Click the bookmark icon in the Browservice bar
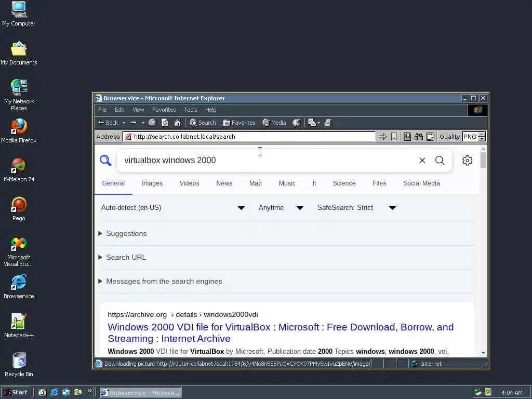Viewport: 532px width, 399px height. pos(394,137)
